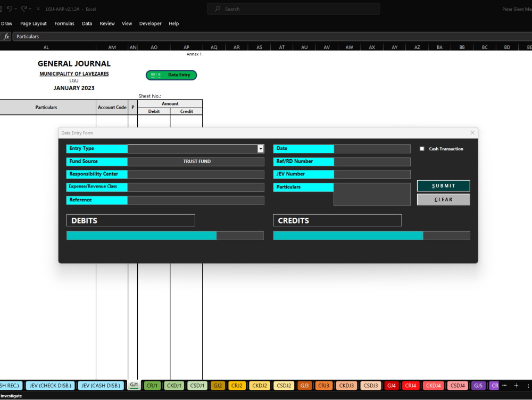Click the cyan bar under CREDITS
Image resolution: width=532 pixels, height=400 pixels.
[348, 235]
